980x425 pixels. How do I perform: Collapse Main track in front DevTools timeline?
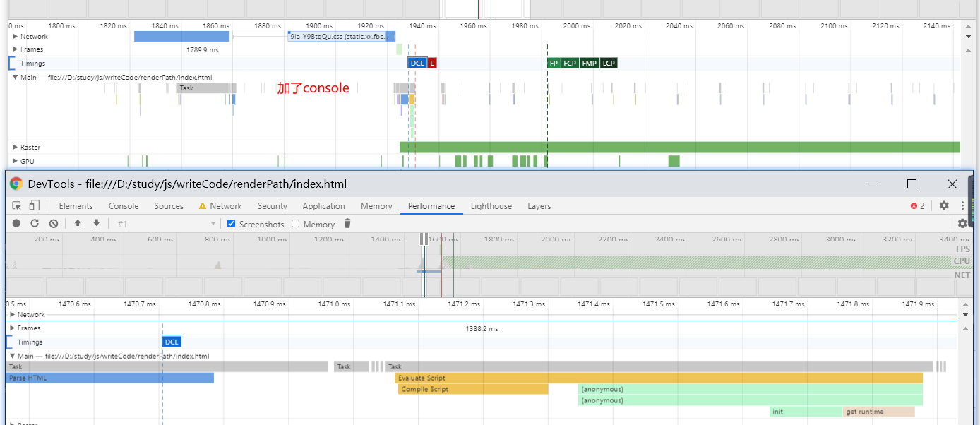tap(13, 357)
